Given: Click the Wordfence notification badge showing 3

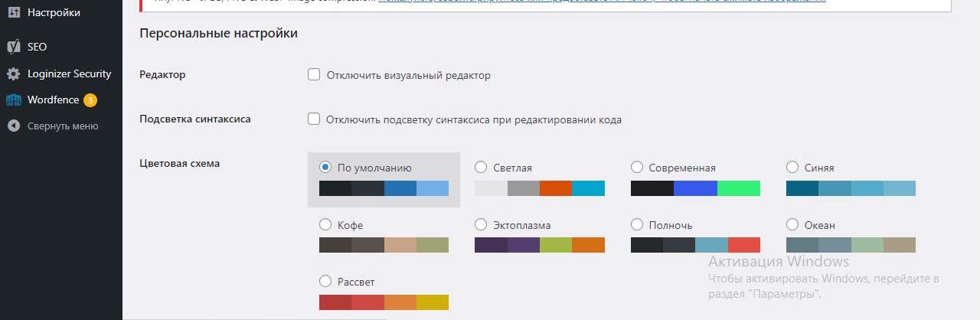Looking at the screenshot, I should tap(90, 100).
